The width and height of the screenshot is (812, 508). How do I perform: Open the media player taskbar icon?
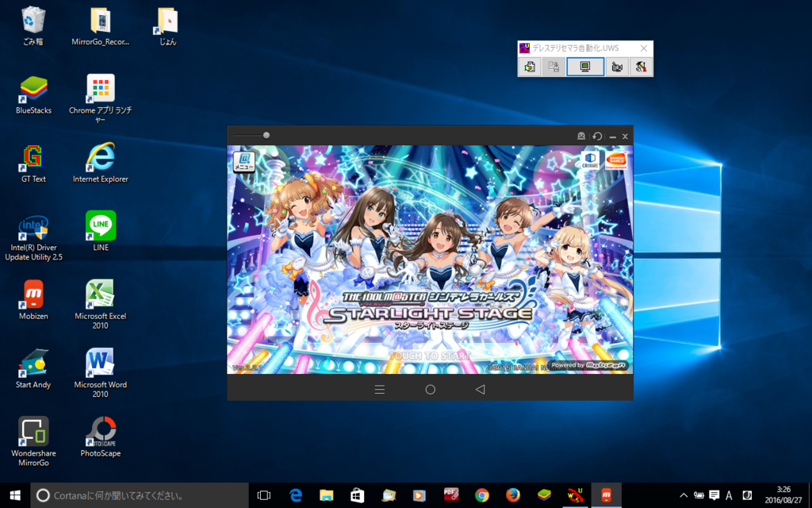click(419, 495)
